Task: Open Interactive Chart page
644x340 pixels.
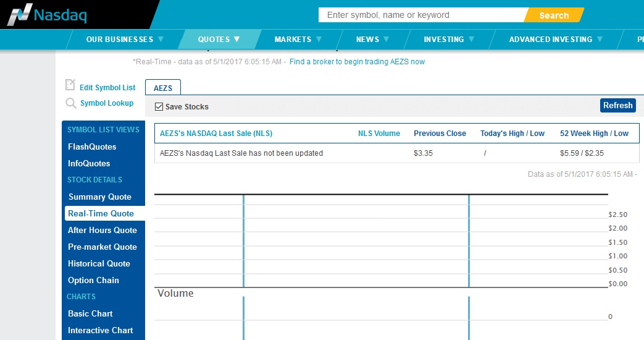Action: click(x=100, y=331)
